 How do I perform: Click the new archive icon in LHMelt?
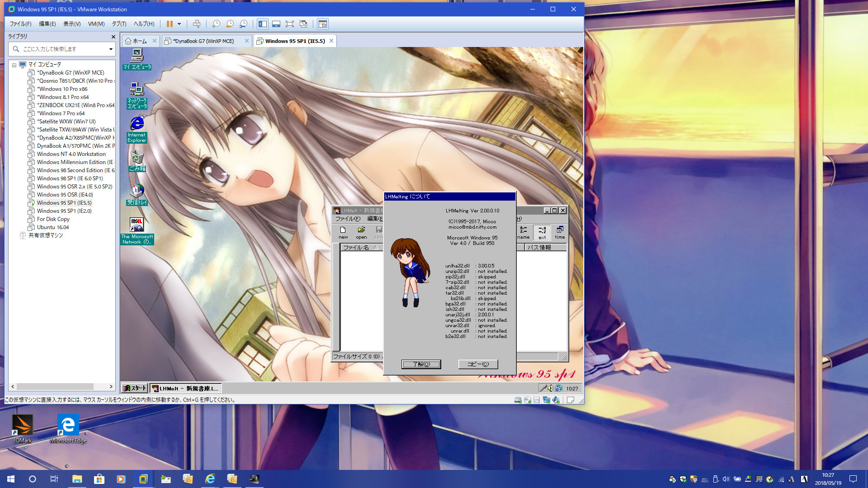[343, 233]
